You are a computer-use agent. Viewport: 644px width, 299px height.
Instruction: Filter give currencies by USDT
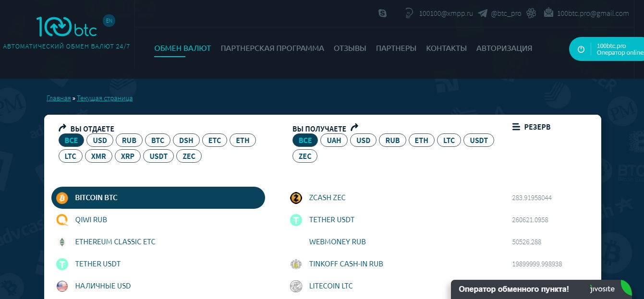[x=158, y=156]
